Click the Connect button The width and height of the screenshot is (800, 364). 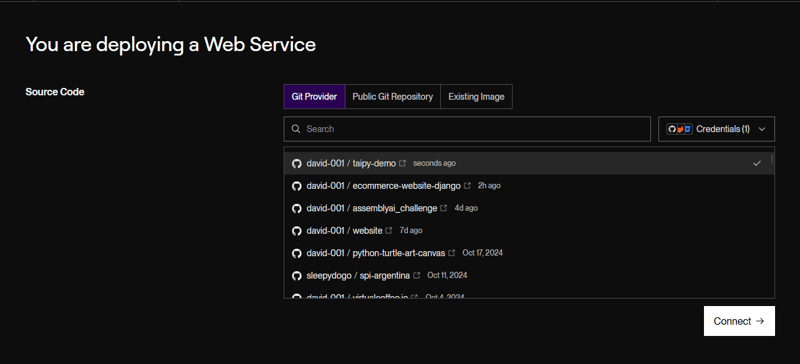point(739,321)
